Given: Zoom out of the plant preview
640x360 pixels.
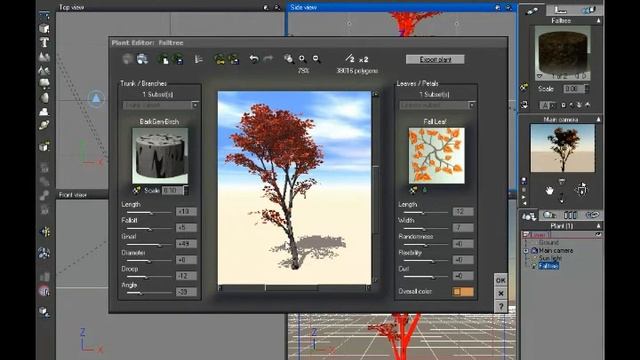Looking at the screenshot, I should 316,59.
